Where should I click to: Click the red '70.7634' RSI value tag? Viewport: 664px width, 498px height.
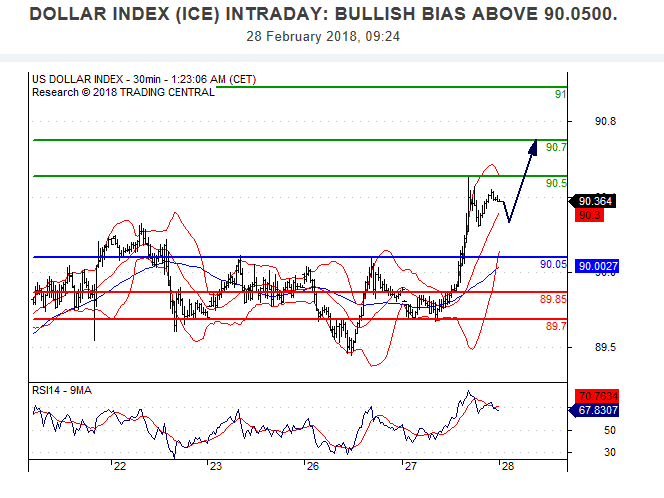coord(597,396)
